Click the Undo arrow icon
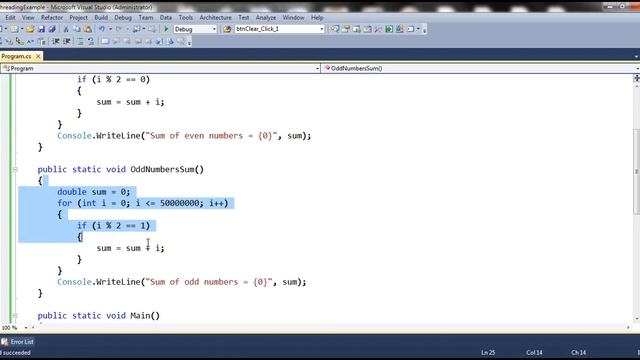The width and height of the screenshot is (640, 360). [x=102, y=29]
